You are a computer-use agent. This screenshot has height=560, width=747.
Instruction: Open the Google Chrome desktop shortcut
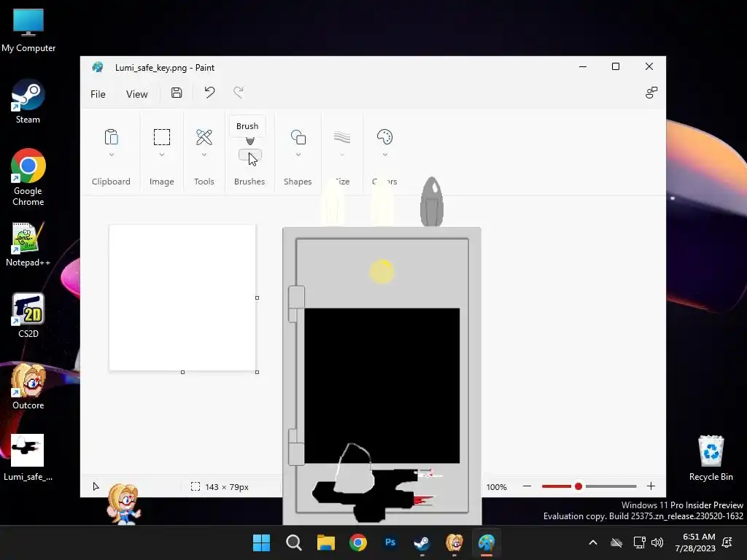28,176
